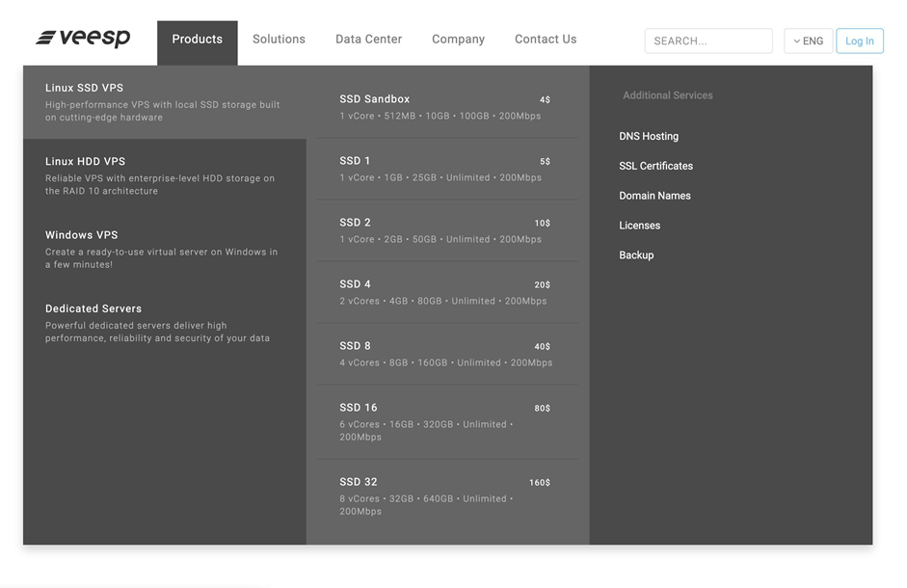This screenshot has width=907, height=588.
Task: Open Licenses service
Action: [639, 226]
